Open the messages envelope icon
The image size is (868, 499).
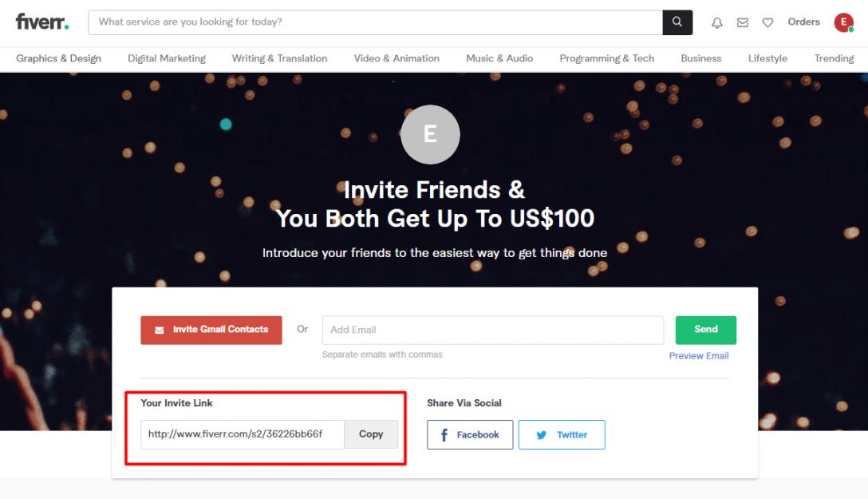click(x=743, y=23)
